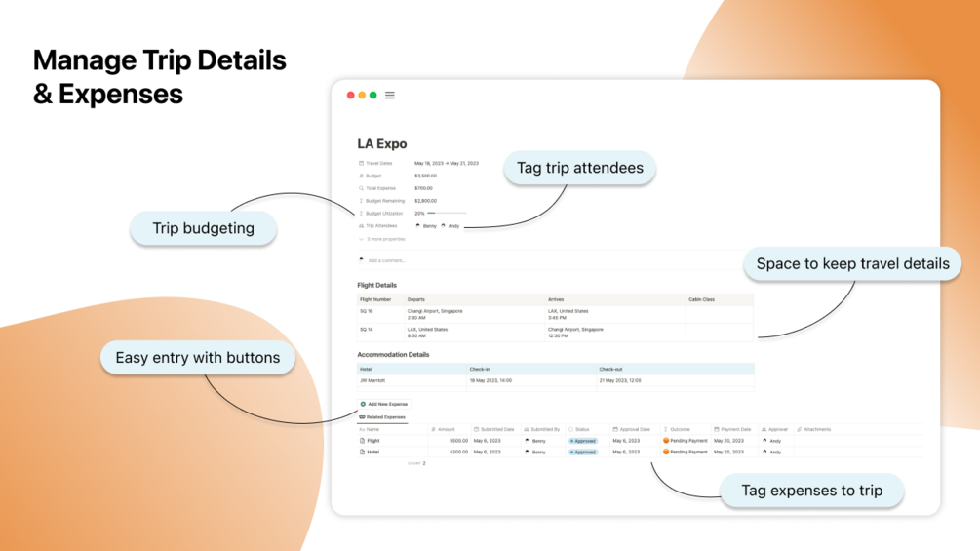This screenshot has width=980, height=551.
Task: Click the Flight Details heading
Action: pyautogui.click(x=376, y=285)
